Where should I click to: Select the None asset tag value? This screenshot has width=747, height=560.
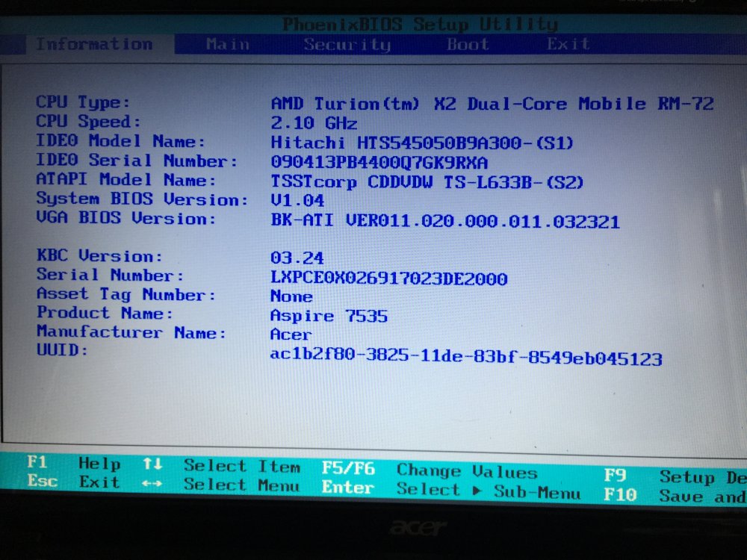(x=291, y=296)
